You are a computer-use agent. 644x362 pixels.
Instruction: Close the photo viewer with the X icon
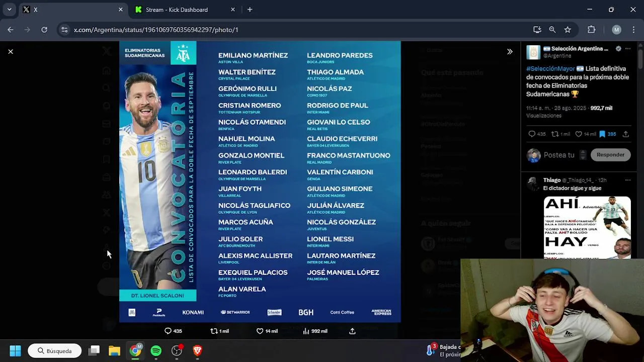11,51
